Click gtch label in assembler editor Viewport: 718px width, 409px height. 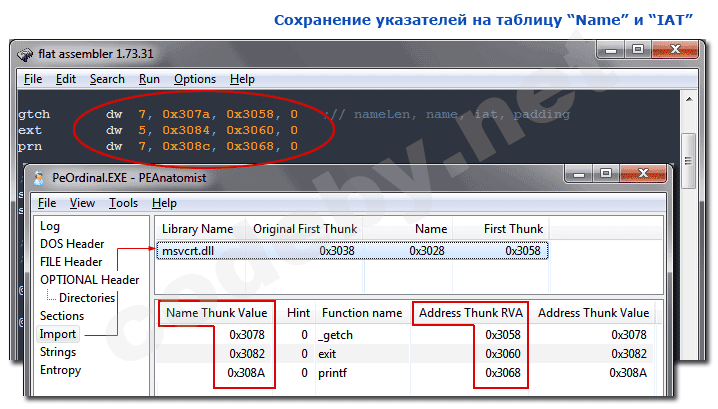[x=34, y=114]
